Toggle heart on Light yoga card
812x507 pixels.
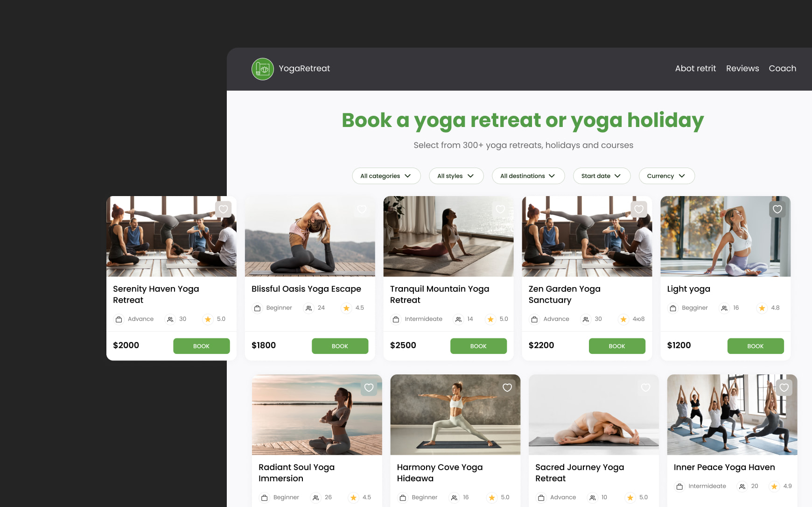pos(777,209)
